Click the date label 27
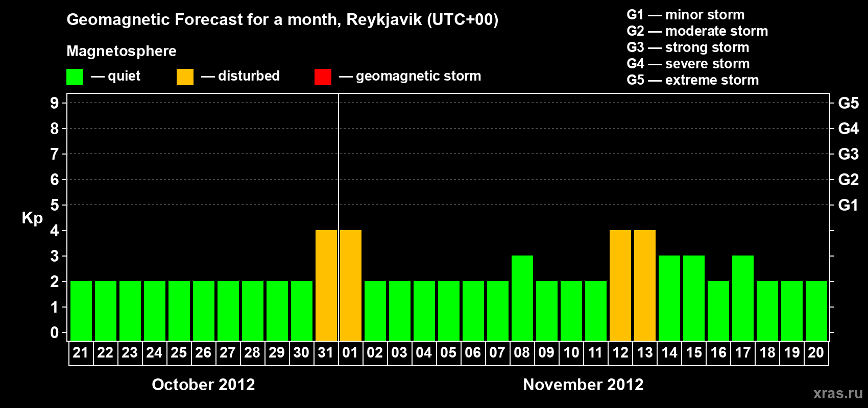 [228, 353]
